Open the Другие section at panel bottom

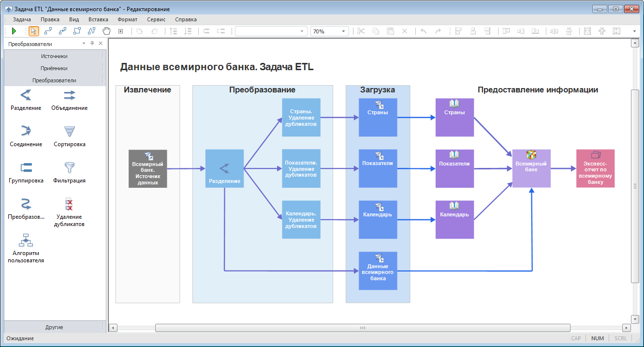pos(55,327)
